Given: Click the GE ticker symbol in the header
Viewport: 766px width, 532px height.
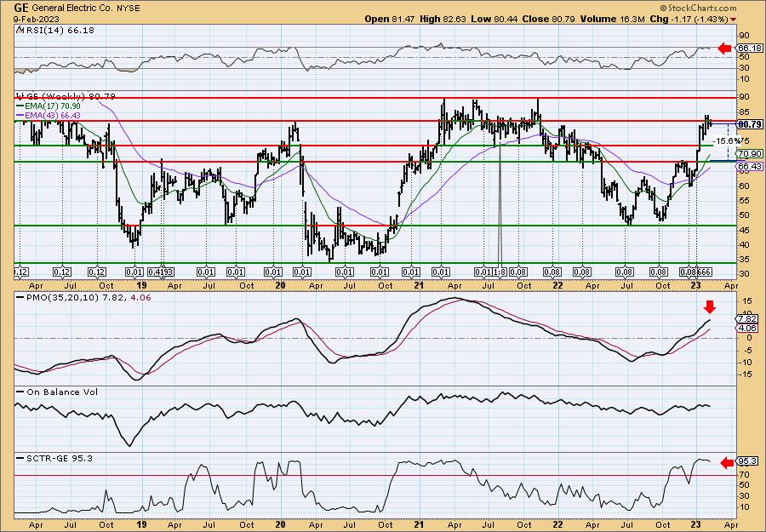Looking at the screenshot, I should 22,8.
